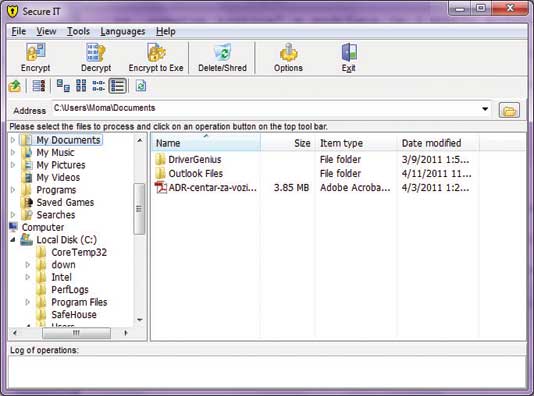This screenshot has width=534, height=396.
Task: Click the My Videos folder icon
Action: click(x=27, y=177)
